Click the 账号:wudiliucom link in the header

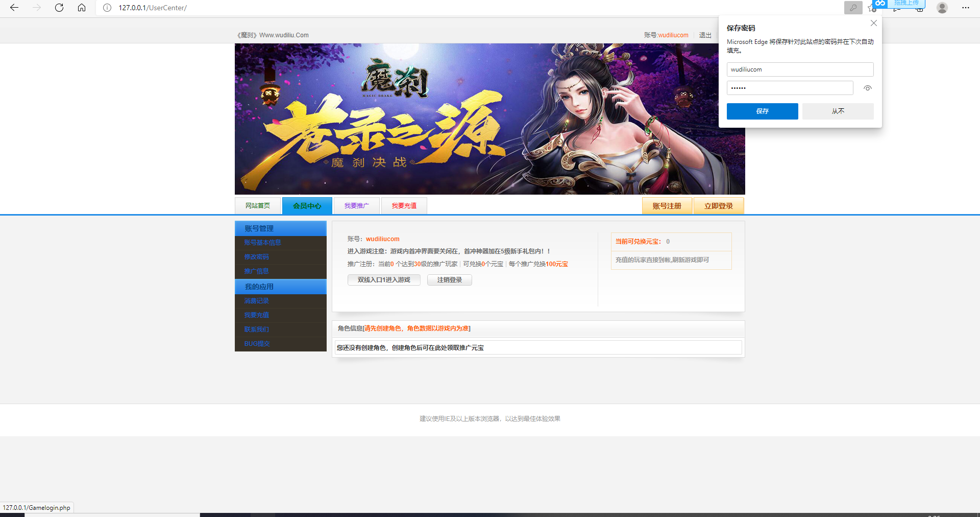(x=666, y=35)
